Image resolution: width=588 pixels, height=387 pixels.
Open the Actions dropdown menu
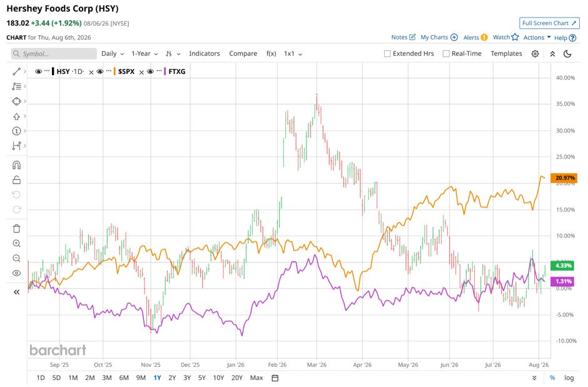537,38
